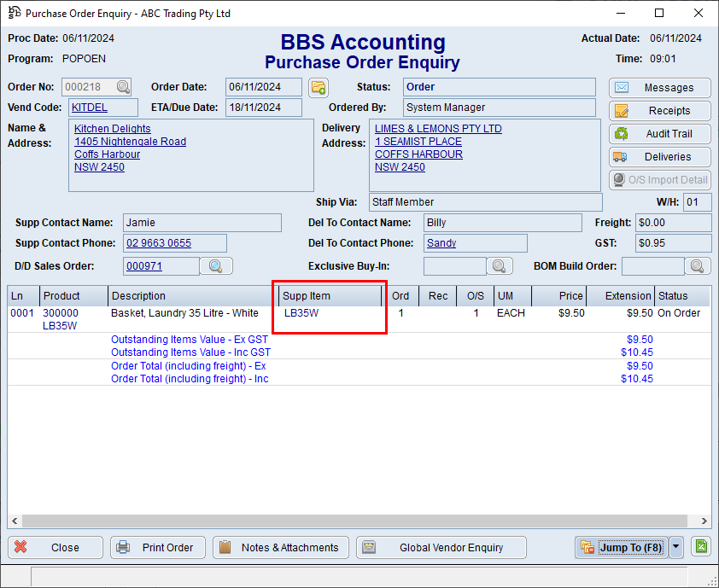Click the supplier phone number 02 9663 0655
The width and height of the screenshot is (719, 588).
coord(159,243)
